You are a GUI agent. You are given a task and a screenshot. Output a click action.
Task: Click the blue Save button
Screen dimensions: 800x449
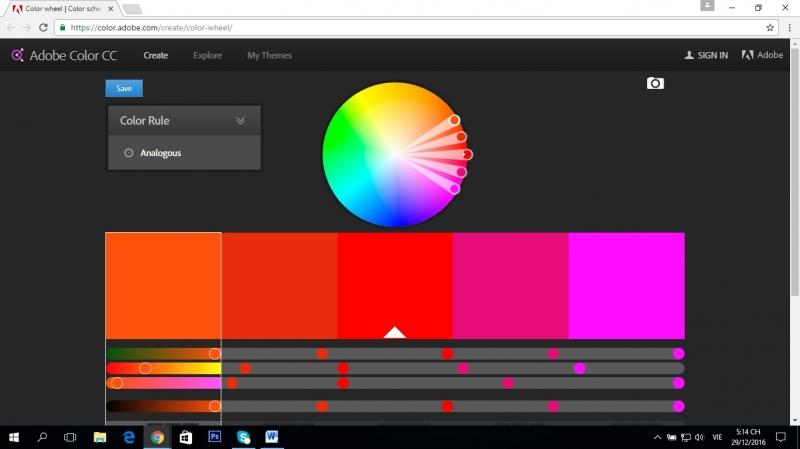click(x=124, y=88)
